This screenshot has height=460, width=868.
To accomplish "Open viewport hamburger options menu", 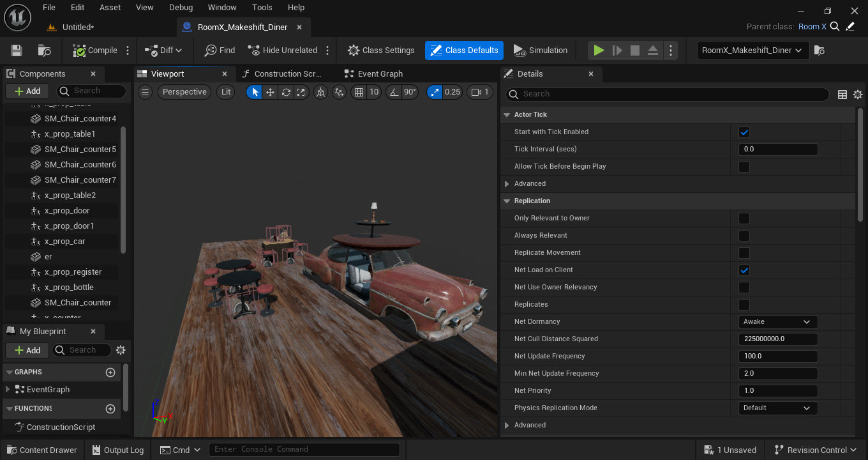I will coord(145,92).
